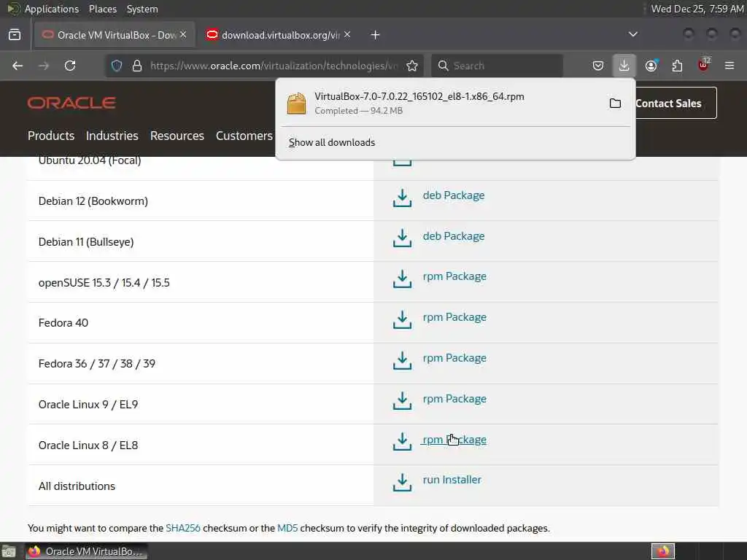Image resolution: width=747 pixels, height=560 pixels.
Task: Expand the list all tabs chevron
Action: click(x=632, y=34)
